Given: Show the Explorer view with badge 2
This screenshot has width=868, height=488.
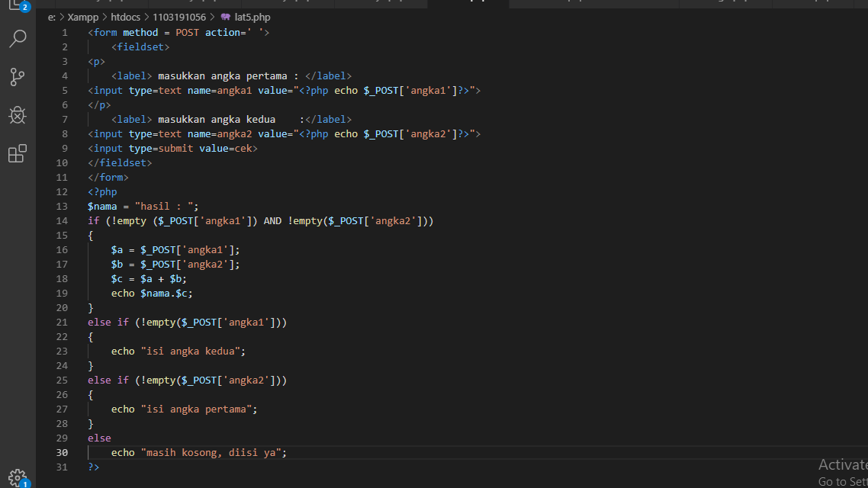Looking at the screenshot, I should (x=18, y=6).
